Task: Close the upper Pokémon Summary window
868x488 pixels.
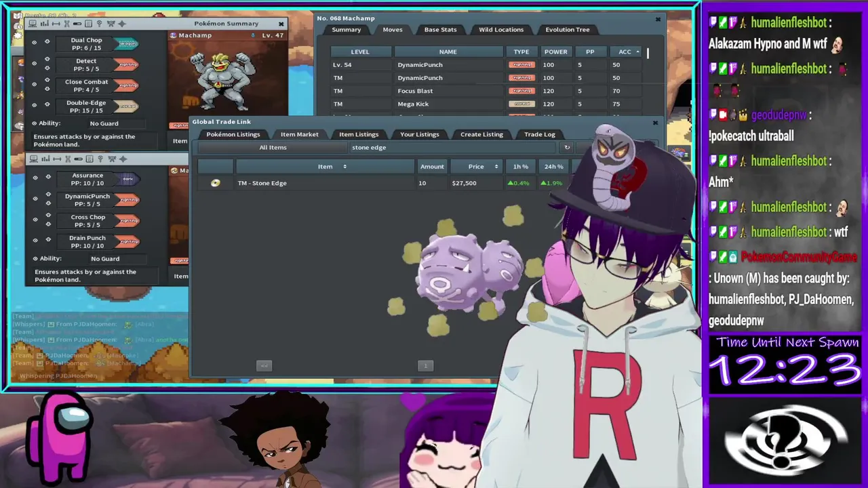Action: click(281, 24)
